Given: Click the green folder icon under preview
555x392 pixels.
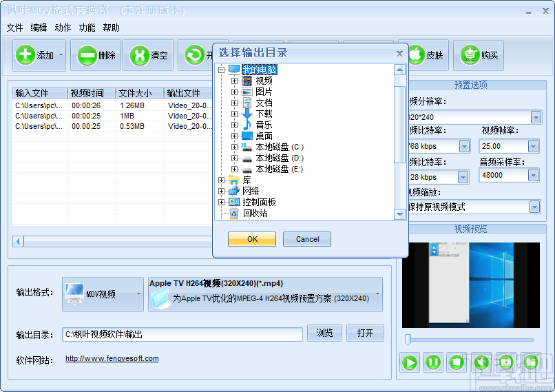Looking at the screenshot, I should [x=531, y=362].
